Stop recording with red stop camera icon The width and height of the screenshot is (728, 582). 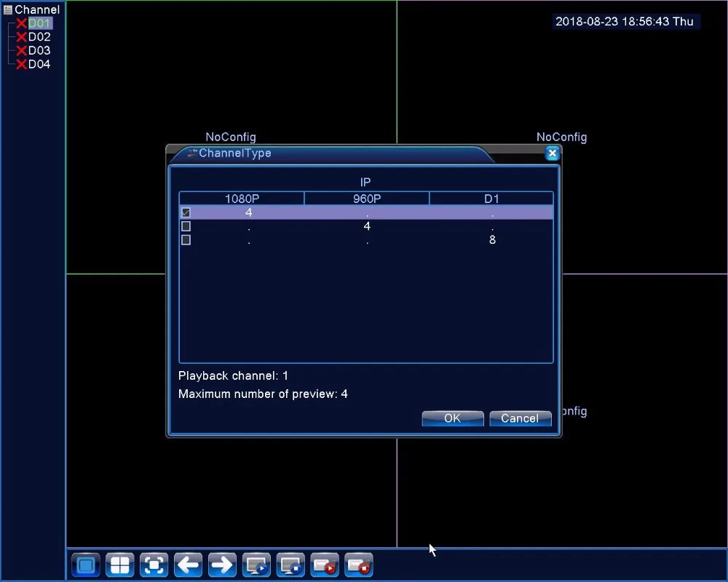358,565
